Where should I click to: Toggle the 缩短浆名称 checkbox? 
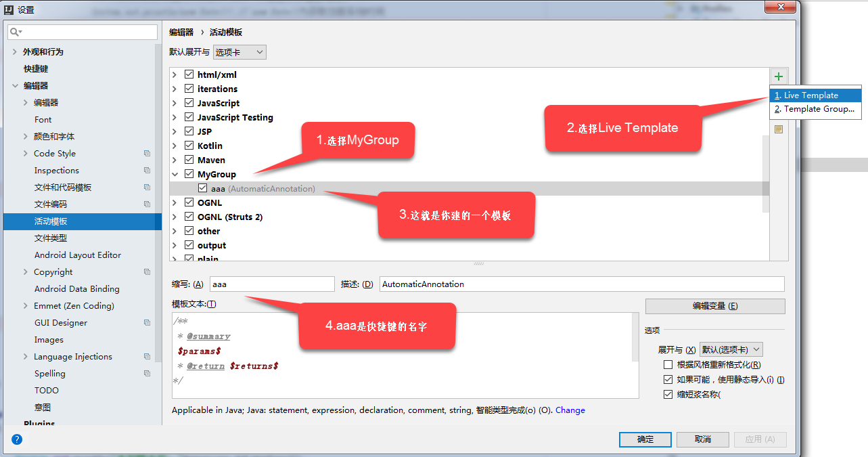point(668,394)
